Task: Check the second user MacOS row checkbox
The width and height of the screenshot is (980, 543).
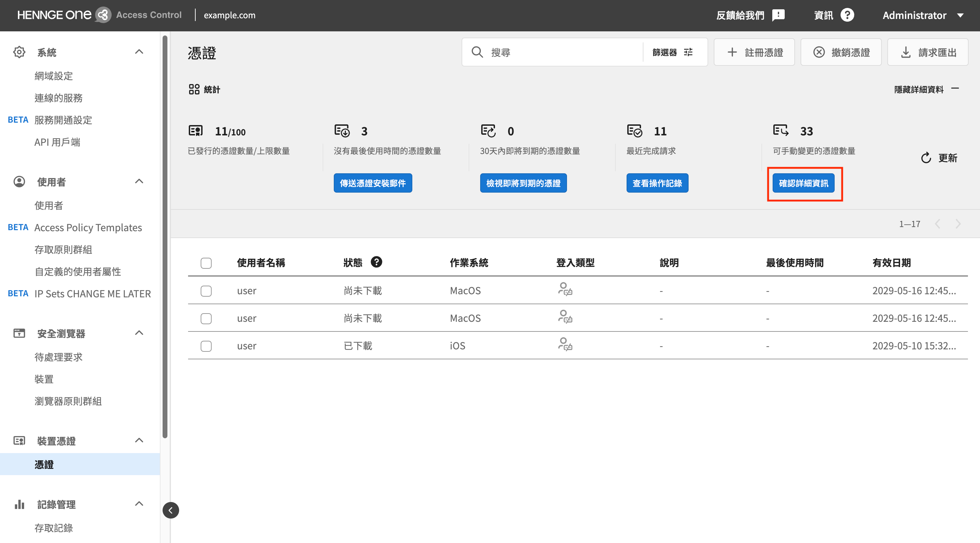Action: point(206,318)
